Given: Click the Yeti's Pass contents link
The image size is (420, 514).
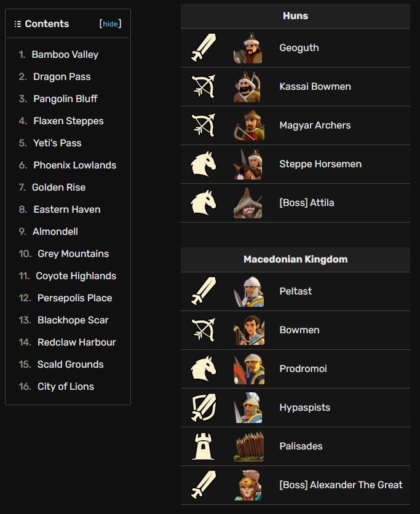Looking at the screenshot, I should [57, 143].
